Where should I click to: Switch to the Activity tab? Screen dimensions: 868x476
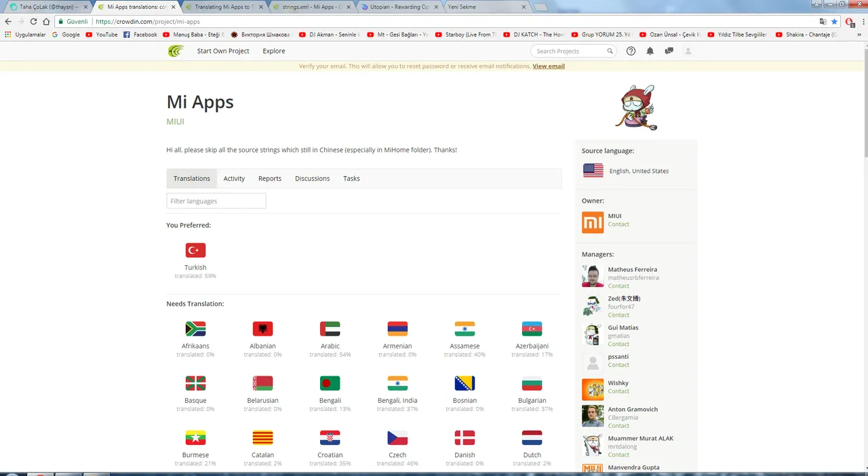[234, 178]
